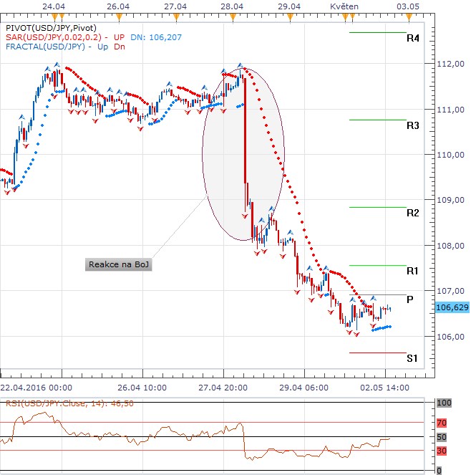Select the R4 pivot resistance line
This screenshot has width=476, height=475.
click(x=377, y=32)
